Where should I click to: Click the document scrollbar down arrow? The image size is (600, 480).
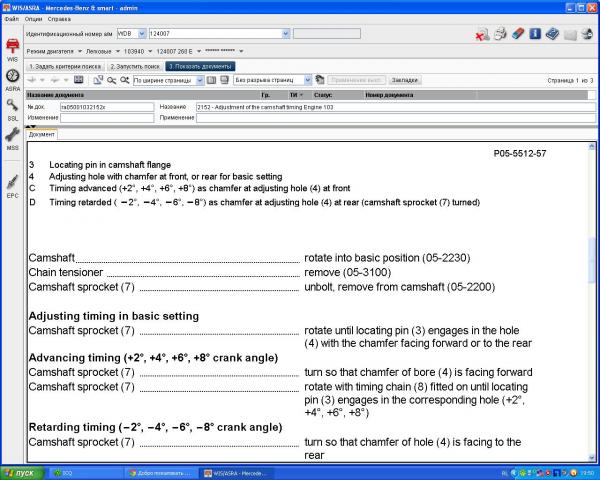592,457
